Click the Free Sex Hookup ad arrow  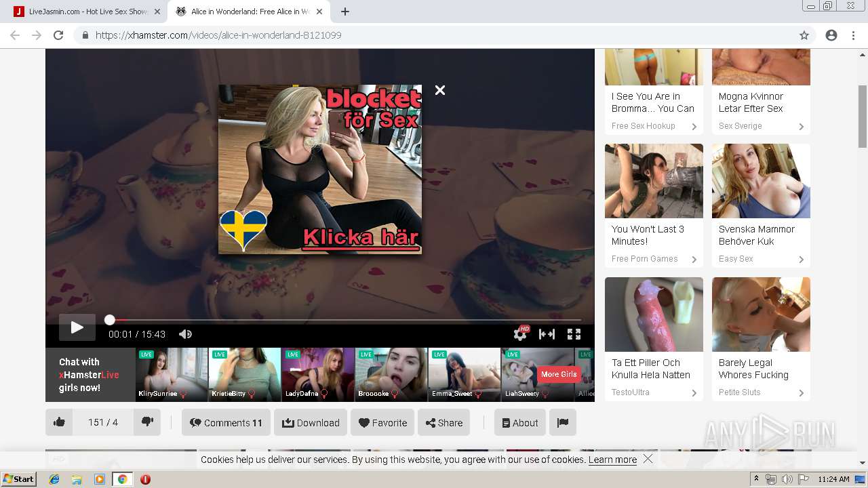pos(694,127)
